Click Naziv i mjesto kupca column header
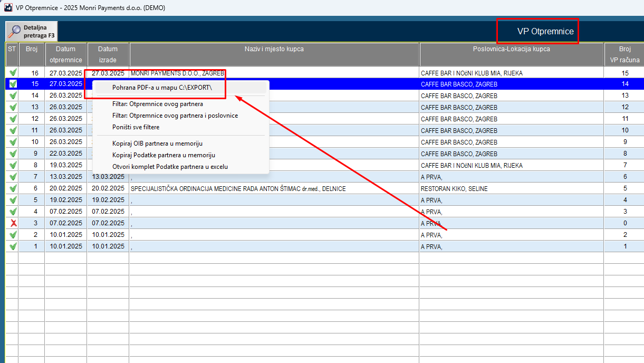The image size is (644, 363). pyautogui.click(x=274, y=54)
